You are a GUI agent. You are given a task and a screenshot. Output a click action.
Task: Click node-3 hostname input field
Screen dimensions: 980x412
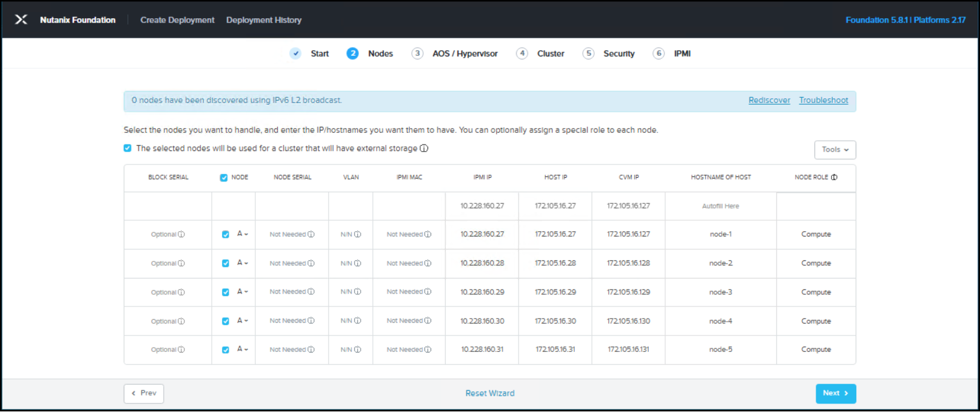point(720,292)
